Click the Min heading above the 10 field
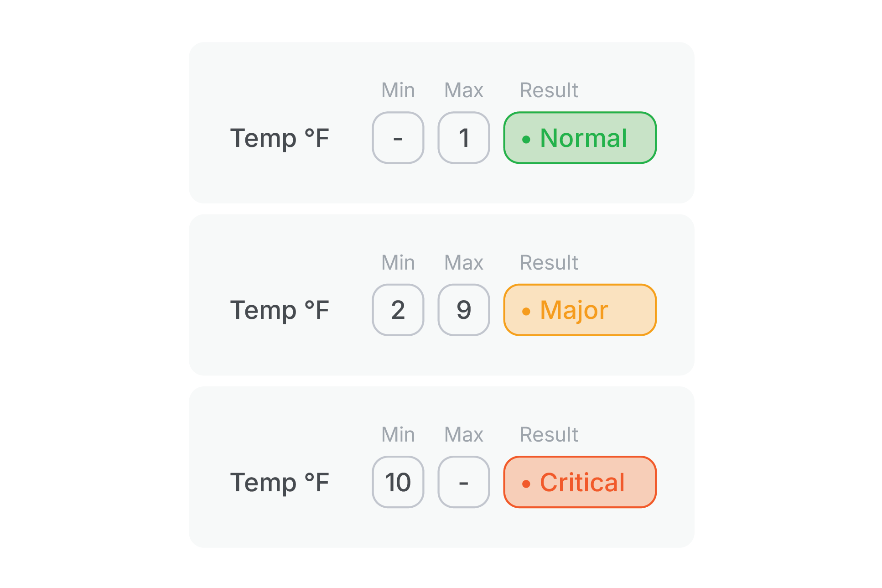This screenshot has height=588, width=882. [x=398, y=435]
